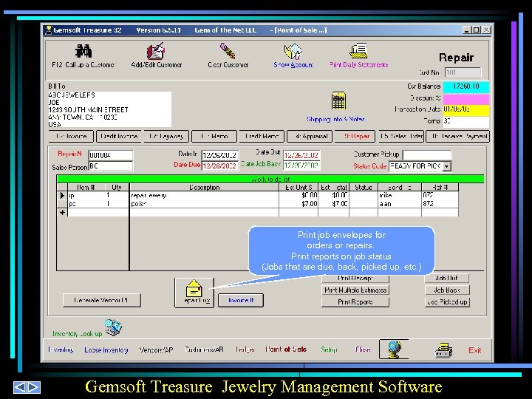Select the Repair tab
The image size is (532, 399).
click(355, 137)
